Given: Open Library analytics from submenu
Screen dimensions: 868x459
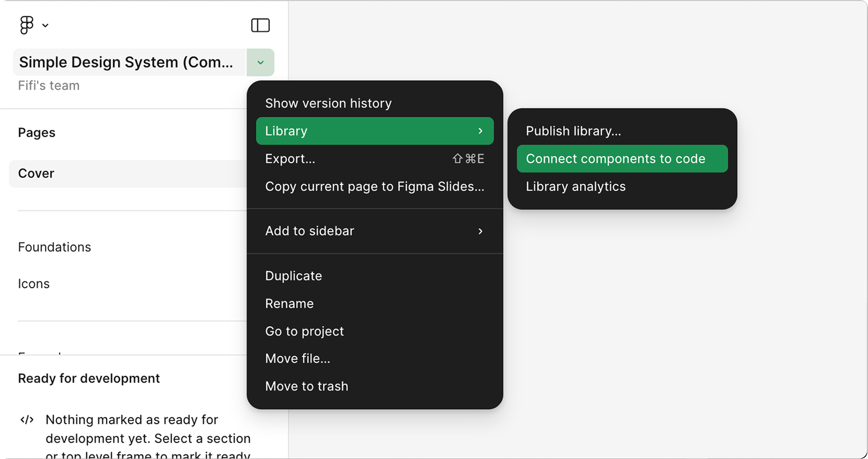Looking at the screenshot, I should (x=576, y=186).
